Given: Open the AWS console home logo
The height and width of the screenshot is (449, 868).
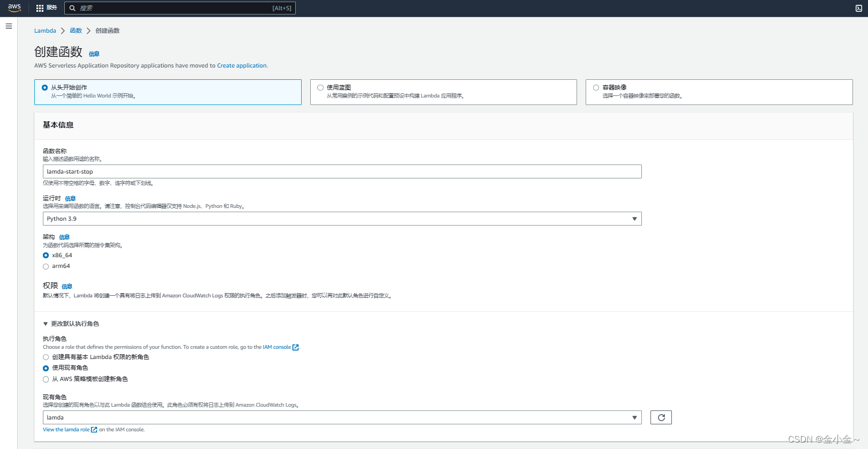Looking at the screenshot, I should 14,8.
